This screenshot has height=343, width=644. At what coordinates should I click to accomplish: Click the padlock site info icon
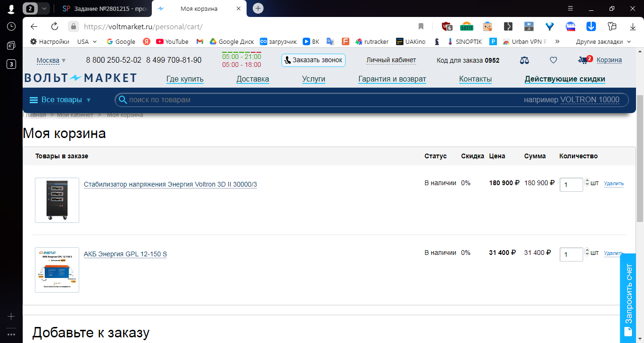73,26
